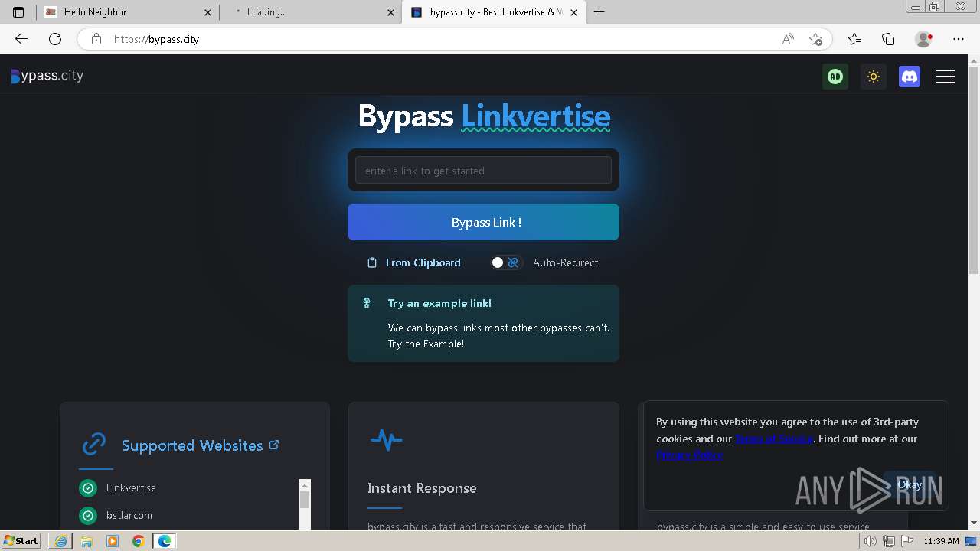The image size is (980, 551).
Task: View site information lock icon
Action: click(96, 39)
